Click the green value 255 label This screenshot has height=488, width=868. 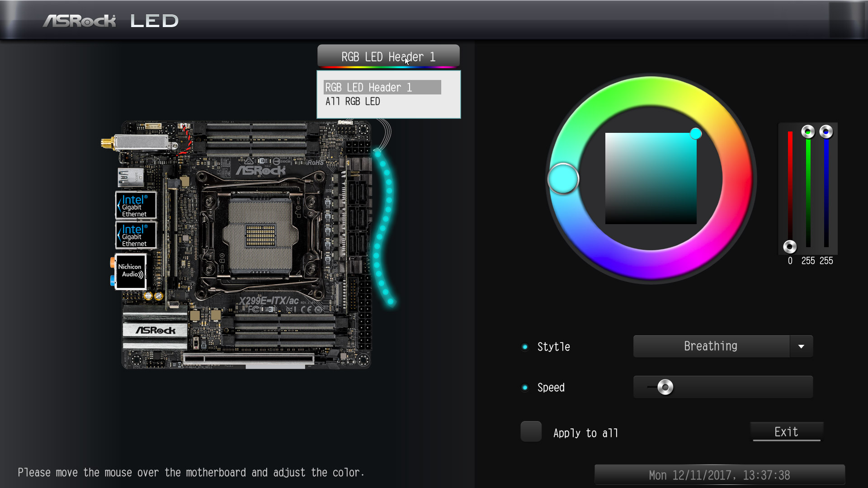click(x=808, y=261)
